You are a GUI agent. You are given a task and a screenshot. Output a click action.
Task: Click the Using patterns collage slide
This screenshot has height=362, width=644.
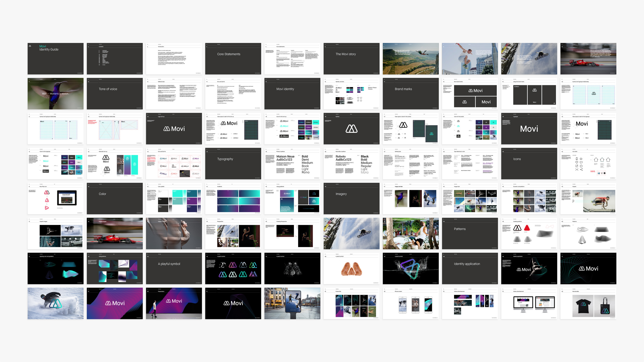115,268
